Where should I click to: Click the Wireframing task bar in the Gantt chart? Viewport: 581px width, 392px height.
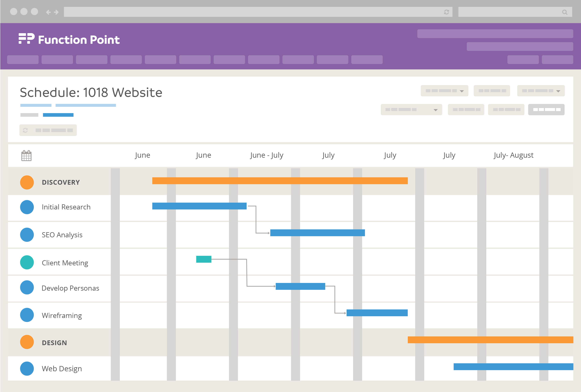[x=377, y=313]
